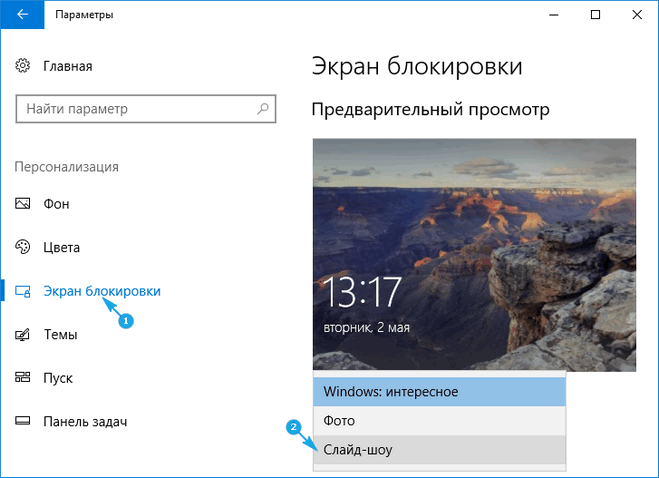659x478 pixels.
Task: Open the "Главная" home link
Action: 67,66
